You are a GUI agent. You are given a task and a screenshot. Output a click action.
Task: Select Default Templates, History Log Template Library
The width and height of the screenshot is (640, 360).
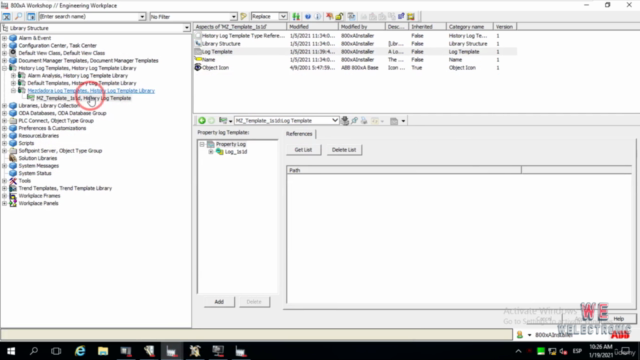(82, 83)
